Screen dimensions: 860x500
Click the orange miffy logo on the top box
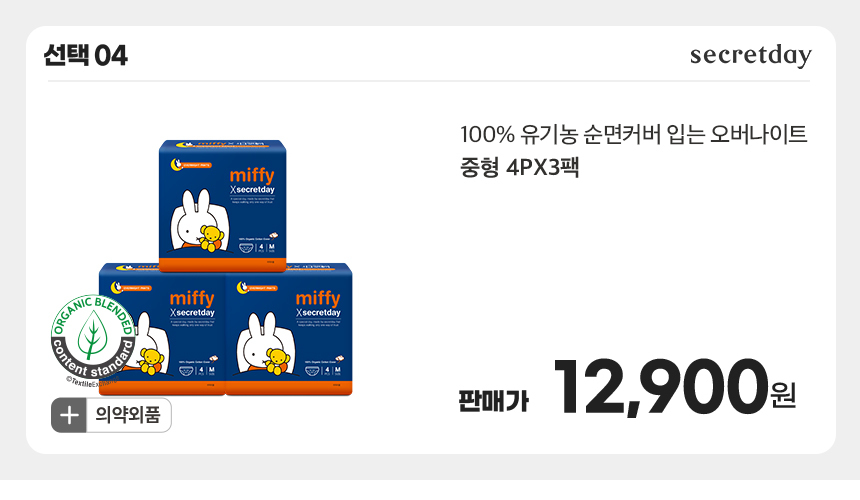point(252,175)
